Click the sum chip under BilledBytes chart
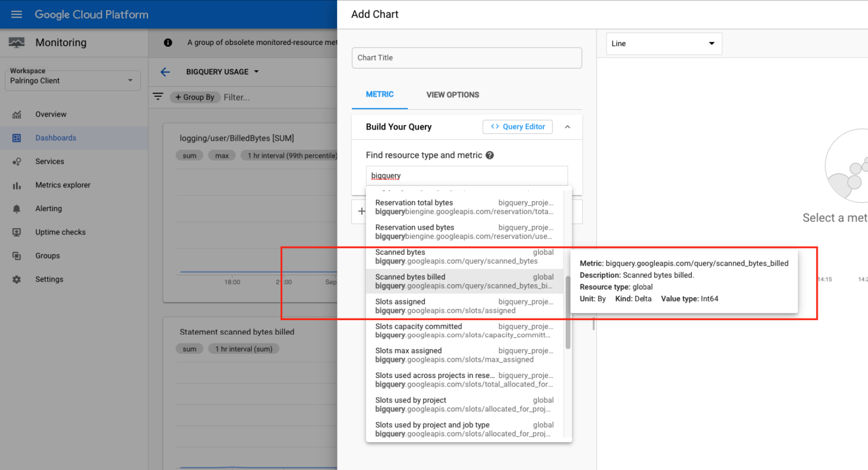This screenshot has width=868, height=470. click(x=190, y=156)
